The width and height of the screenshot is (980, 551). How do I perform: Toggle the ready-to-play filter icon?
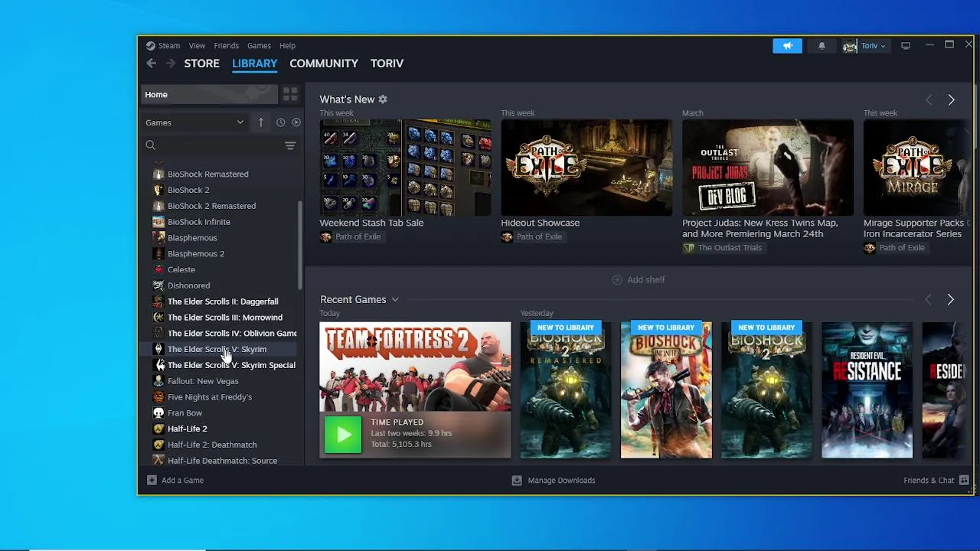(x=296, y=122)
